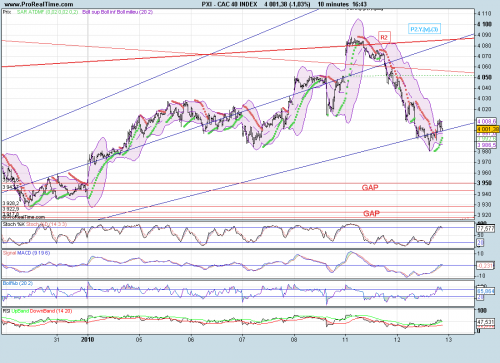Click the -10 value on MACD axis
This screenshot has height=363, width=500.
pos(480,276)
